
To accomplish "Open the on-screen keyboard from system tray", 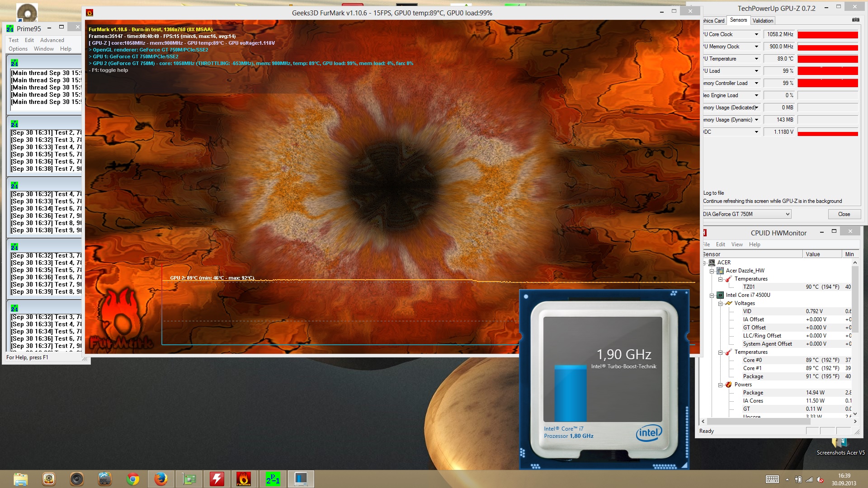I will pyautogui.click(x=772, y=479).
